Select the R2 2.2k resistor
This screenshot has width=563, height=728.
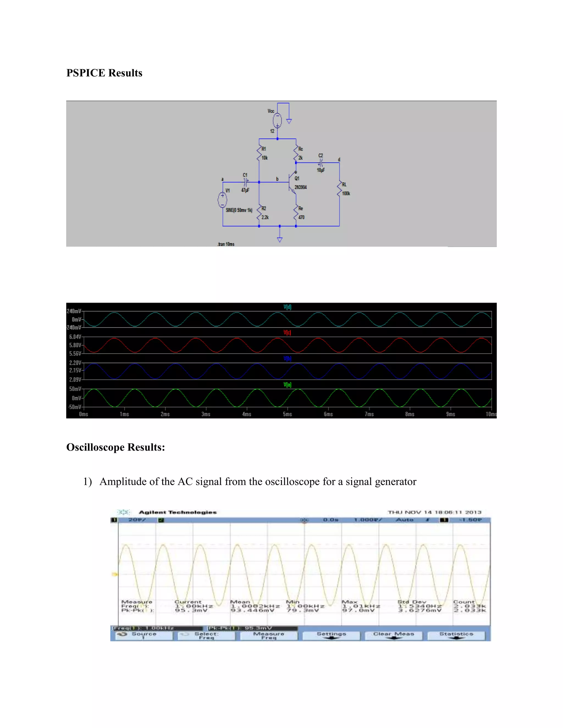[x=259, y=213]
